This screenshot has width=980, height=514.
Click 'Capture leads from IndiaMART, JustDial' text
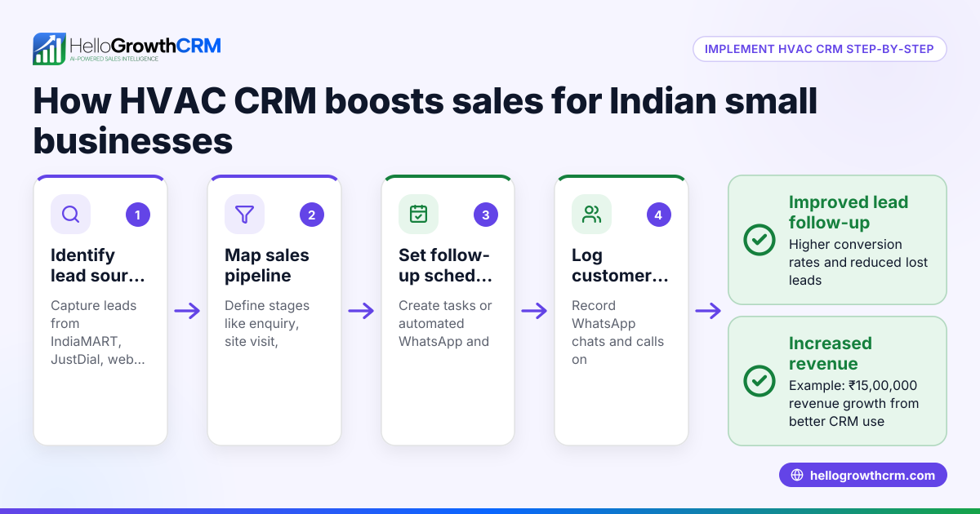pos(98,332)
